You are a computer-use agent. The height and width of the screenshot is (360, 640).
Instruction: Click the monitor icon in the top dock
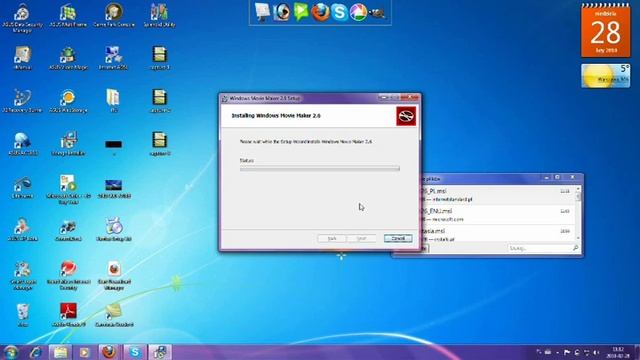click(262, 12)
